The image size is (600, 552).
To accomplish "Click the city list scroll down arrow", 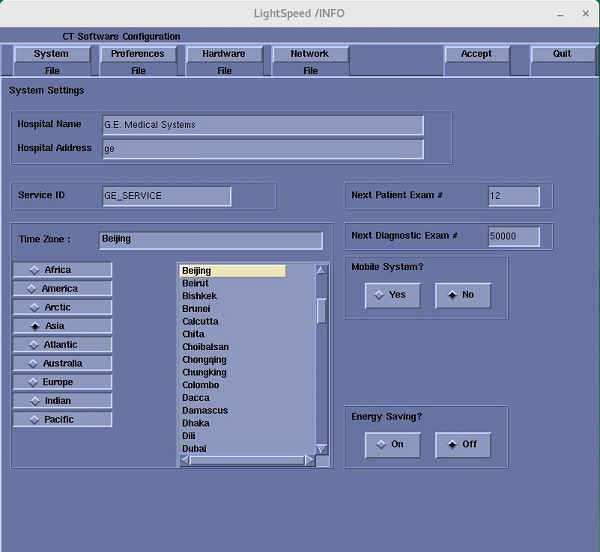I will (322, 448).
